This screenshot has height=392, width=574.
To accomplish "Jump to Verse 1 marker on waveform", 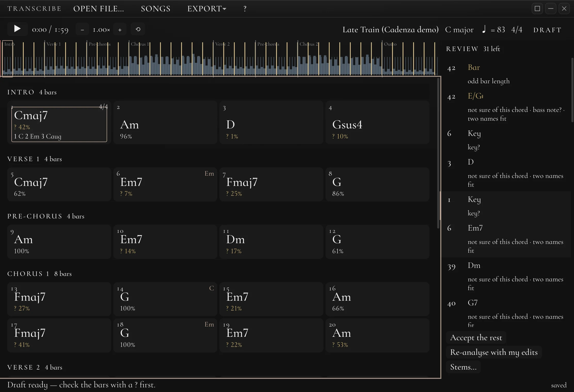I will [53, 44].
